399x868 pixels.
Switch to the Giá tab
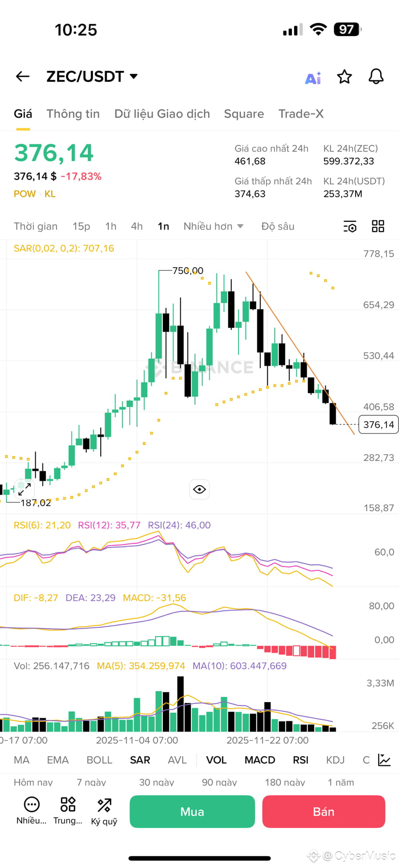click(23, 114)
